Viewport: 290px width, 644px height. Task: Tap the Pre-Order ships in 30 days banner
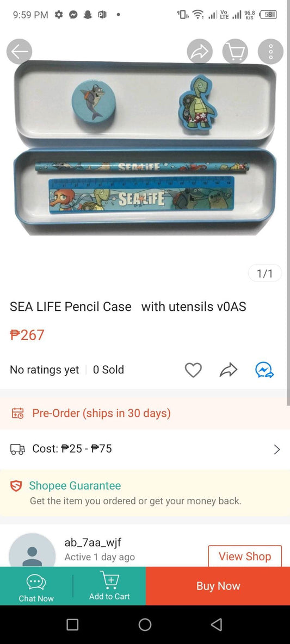tap(145, 413)
